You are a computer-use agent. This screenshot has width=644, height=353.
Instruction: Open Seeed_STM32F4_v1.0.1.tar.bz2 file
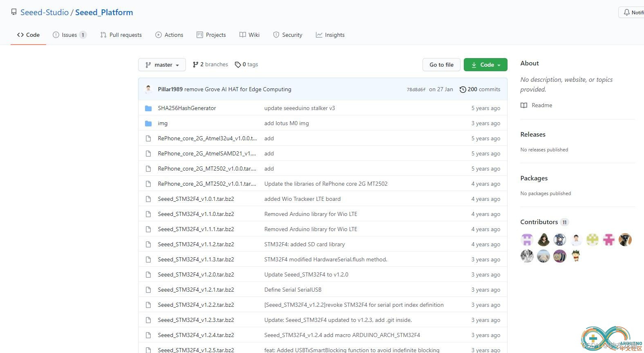pos(196,199)
